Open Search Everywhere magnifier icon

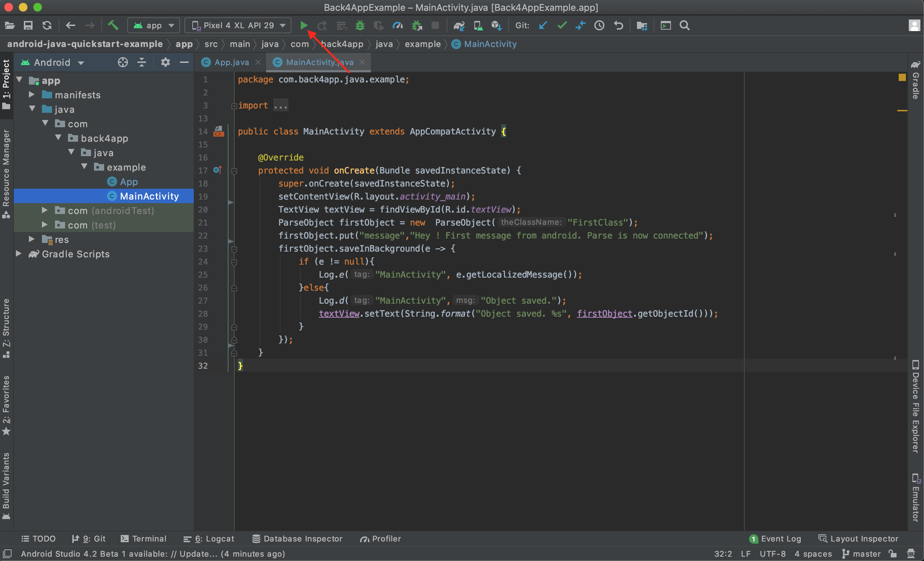[685, 26]
